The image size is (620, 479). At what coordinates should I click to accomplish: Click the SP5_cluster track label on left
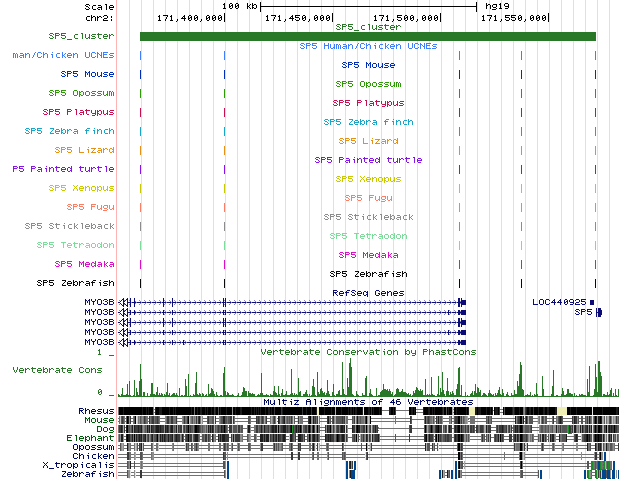81,36
